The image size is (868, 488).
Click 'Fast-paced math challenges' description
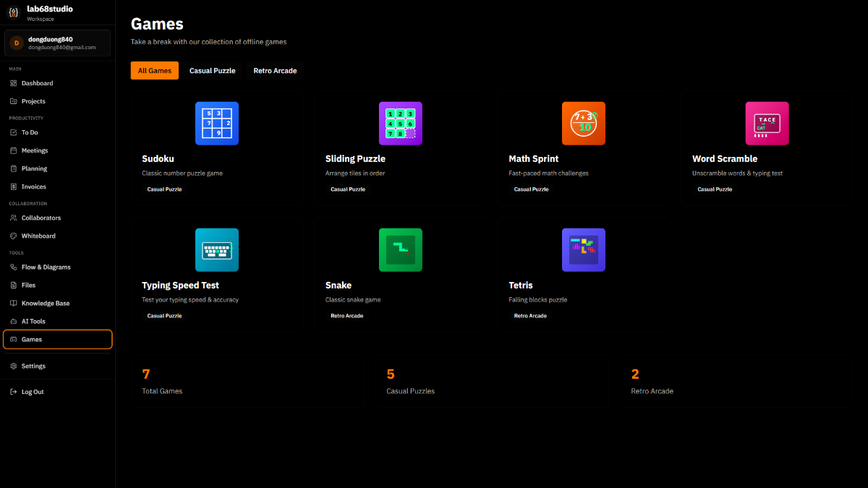click(549, 174)
